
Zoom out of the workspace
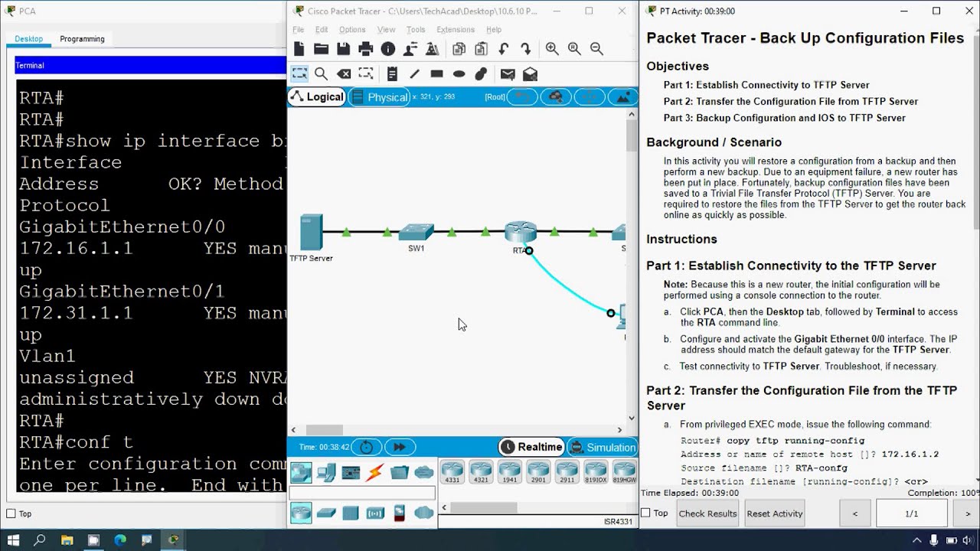(x=596, y=49)
